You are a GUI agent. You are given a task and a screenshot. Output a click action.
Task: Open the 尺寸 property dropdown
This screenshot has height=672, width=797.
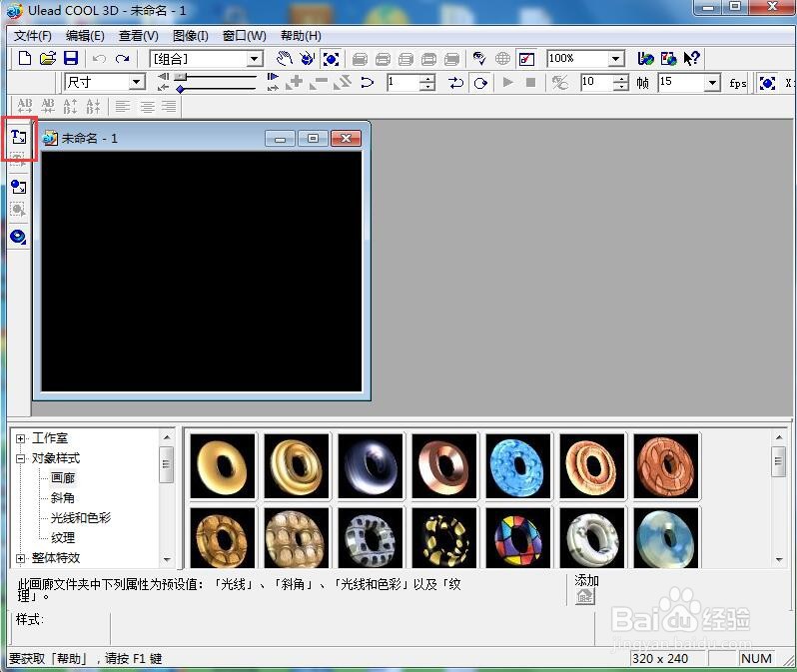(x=136, y=82)
